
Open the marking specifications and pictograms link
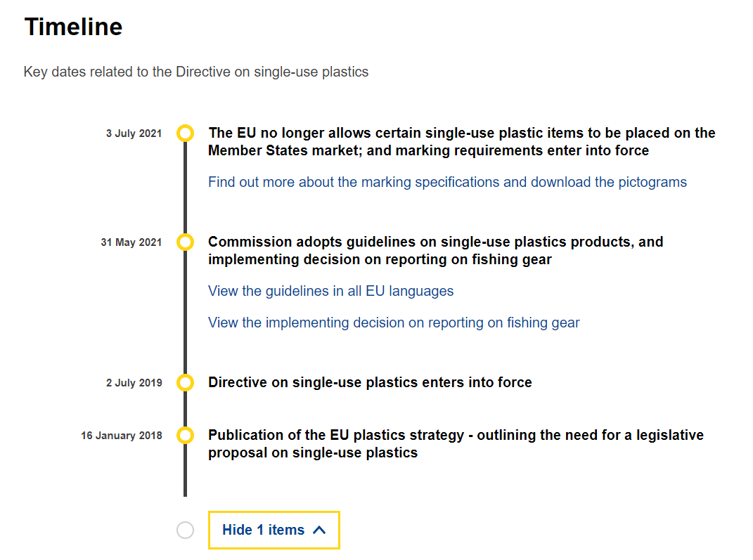click(447, 183)
